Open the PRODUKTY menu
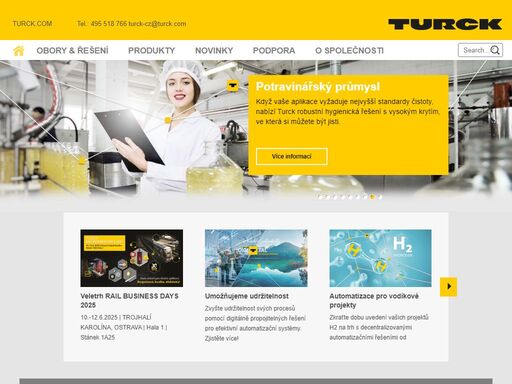512x384 pixels. point(152,51)
